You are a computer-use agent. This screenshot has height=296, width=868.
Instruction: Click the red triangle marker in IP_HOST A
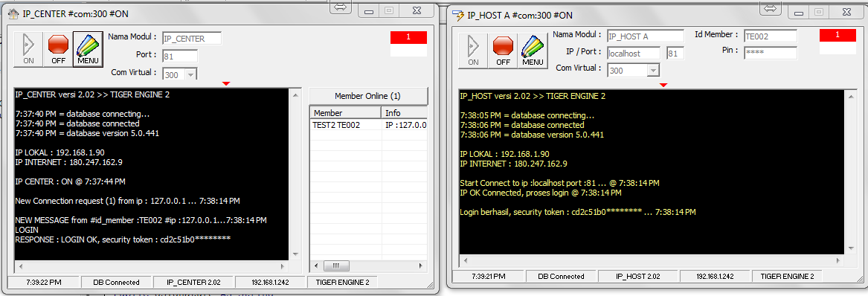[x=663, y=85]
